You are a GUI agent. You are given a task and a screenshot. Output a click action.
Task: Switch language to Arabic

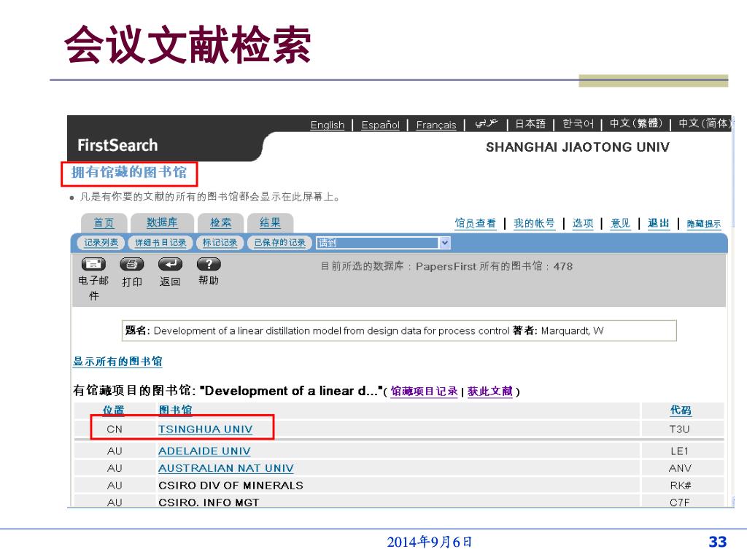[486, 123]
